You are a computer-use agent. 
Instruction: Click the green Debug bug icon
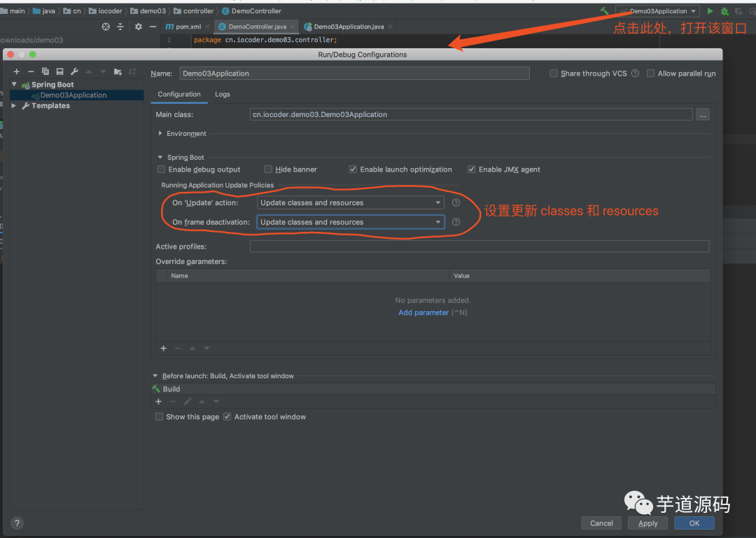tap(724, 11)
